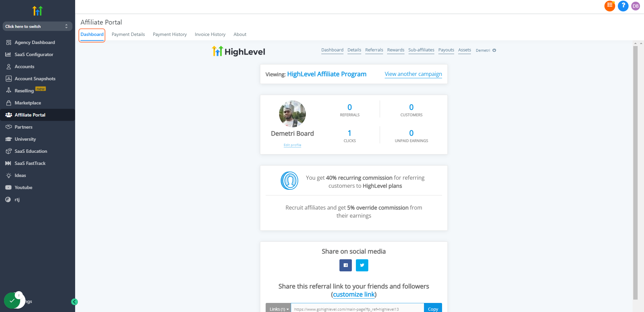
Task: Click the page vertical scrollbar
Action: pyautogui.click(x=635, y=173)
